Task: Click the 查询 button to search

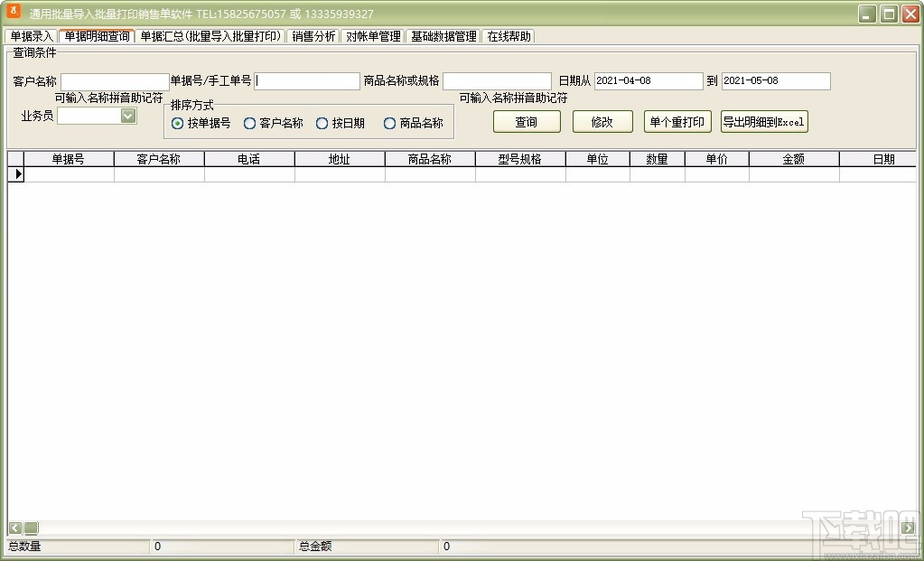Action: [x=527, y=121]
